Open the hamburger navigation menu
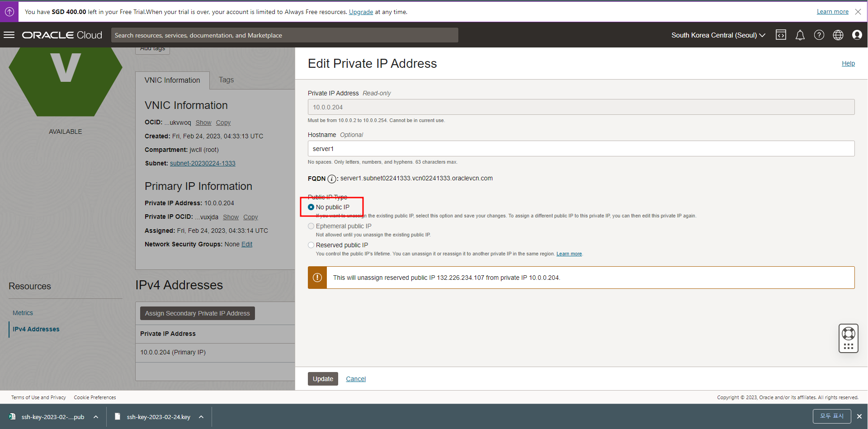The width and height of the screenshot is (868, 429). (x=9, y=35)
